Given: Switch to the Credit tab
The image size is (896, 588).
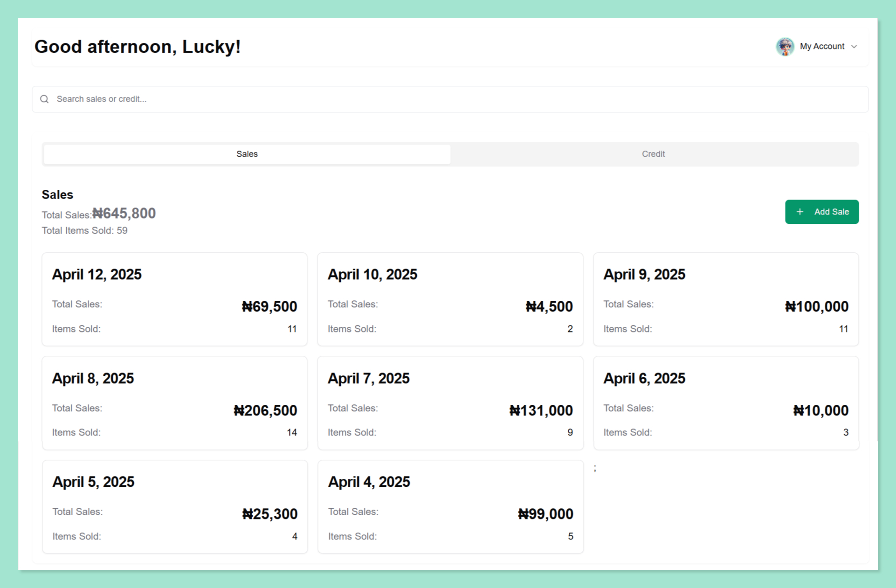Looking at the screenshot, I should click(653, 154).
